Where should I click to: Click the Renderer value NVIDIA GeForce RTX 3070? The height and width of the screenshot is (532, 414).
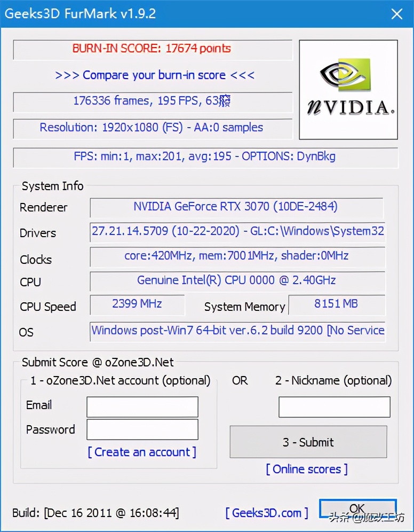pyautogui.click(x=236, y=207)
